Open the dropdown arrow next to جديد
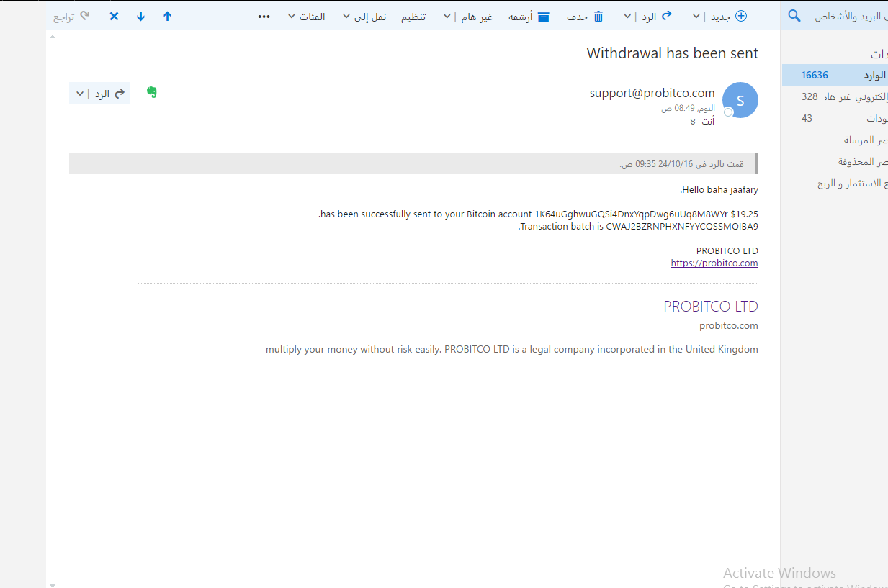Image resolution: width=888 pixels, height=588 pixels. (x=696, y=16)
